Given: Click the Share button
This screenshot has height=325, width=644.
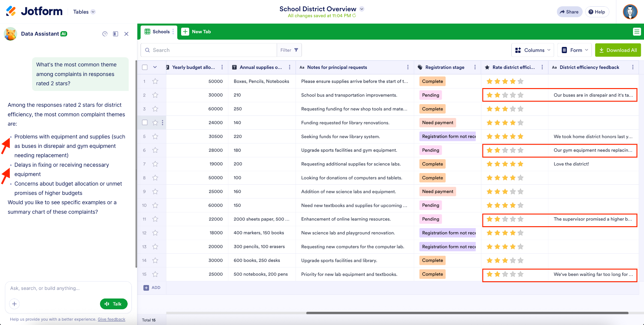Looking at the screenshot, I should [x=569, y=12].
